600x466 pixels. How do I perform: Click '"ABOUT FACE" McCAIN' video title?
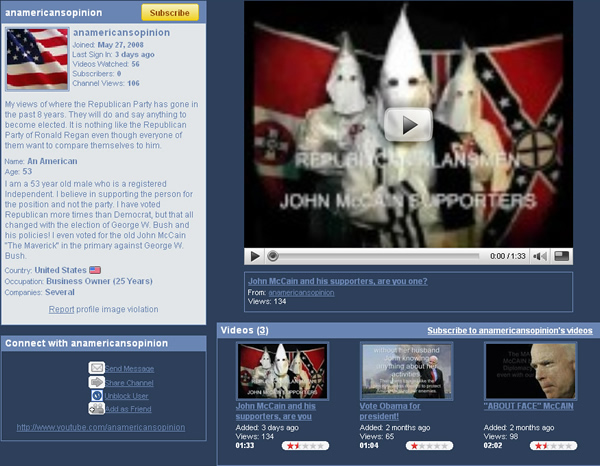(528, 406)
